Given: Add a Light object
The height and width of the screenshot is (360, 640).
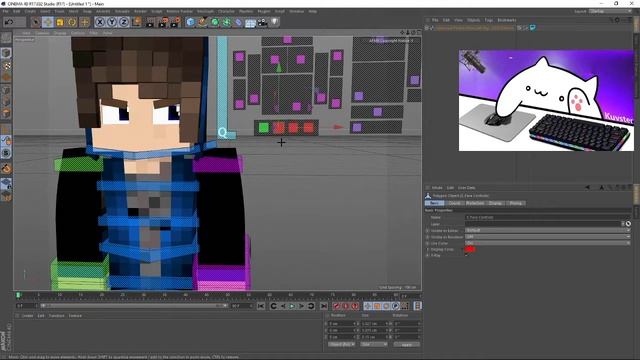Looking at the screenshot, I should tap(275, 22).
